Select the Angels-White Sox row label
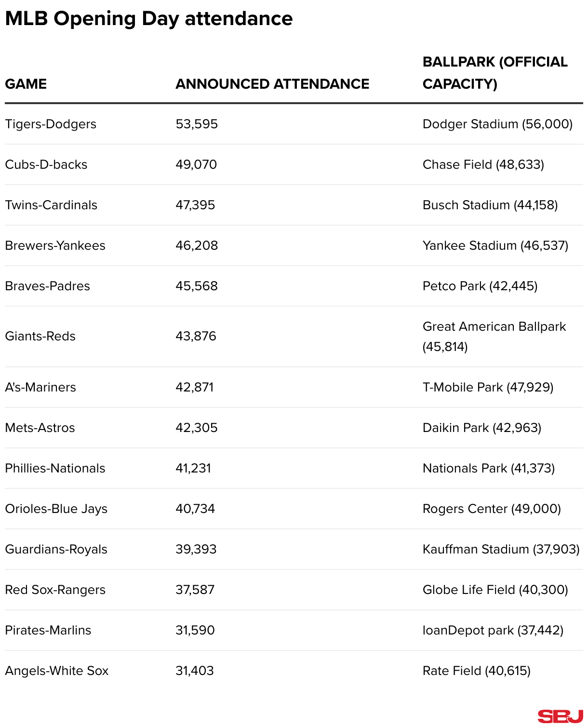588x728 pixels. [x=57, y=671]
